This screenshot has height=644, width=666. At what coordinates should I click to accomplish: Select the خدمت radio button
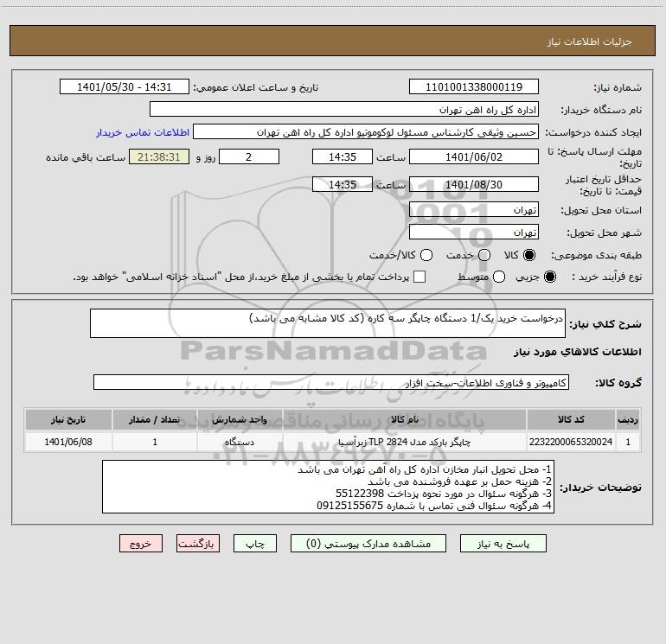point(484,255)
